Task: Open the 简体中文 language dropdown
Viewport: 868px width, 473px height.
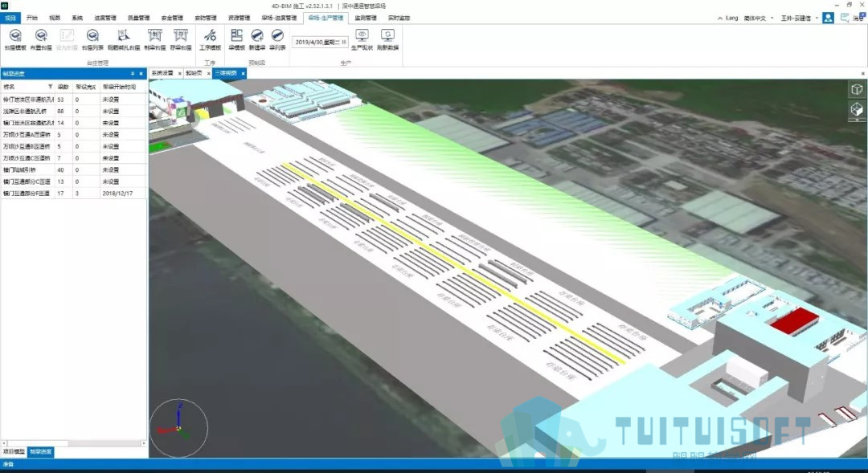Action: (759, 18)
